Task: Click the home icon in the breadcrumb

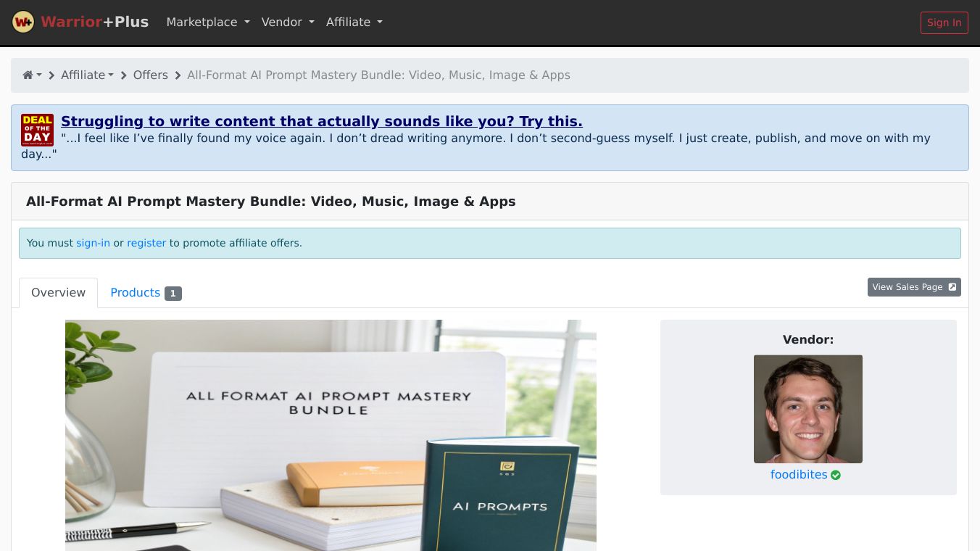Action: (28, 75)
